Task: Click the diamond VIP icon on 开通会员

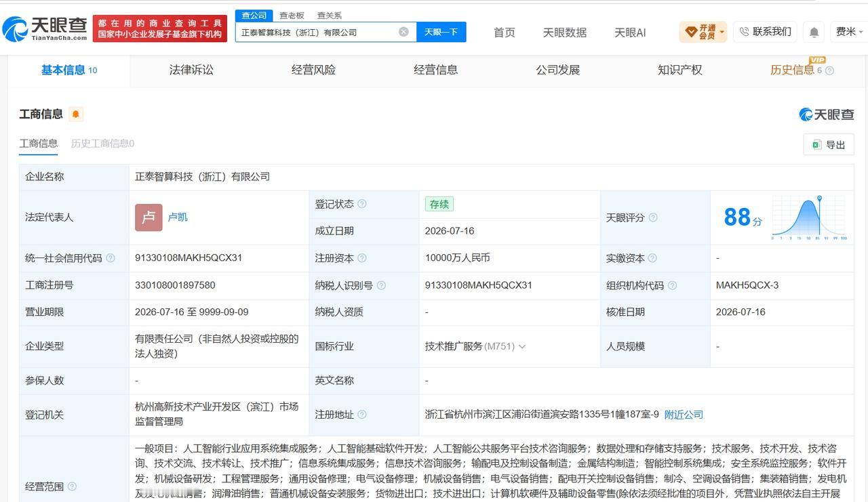Action: [x=691, y=32]
